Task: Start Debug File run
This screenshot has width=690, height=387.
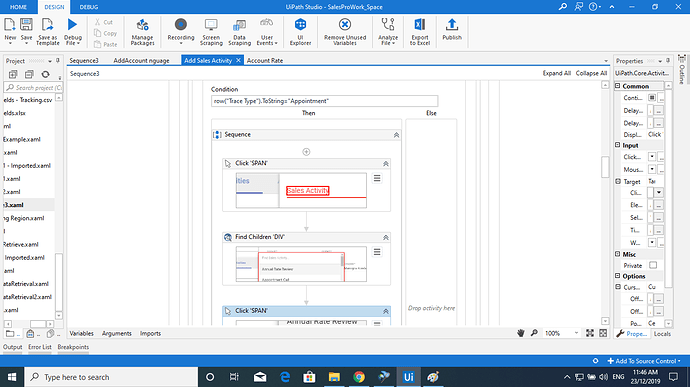Action: tap(73, 31)
